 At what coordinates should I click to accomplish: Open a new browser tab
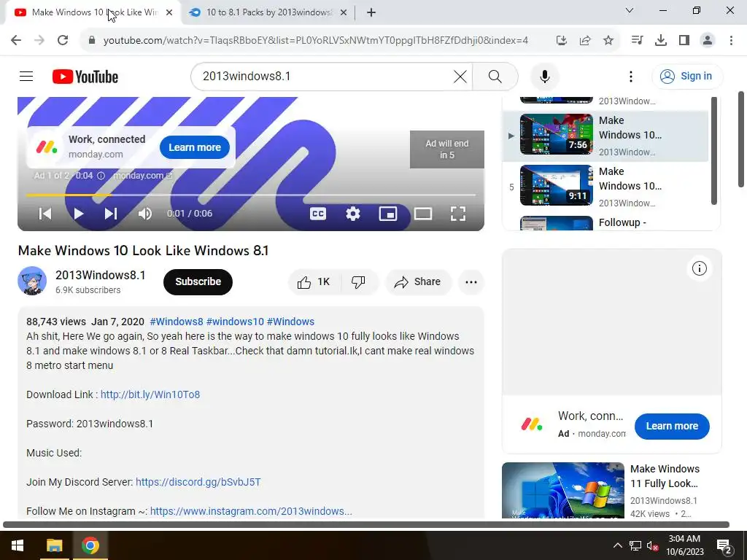coord(371,12)
